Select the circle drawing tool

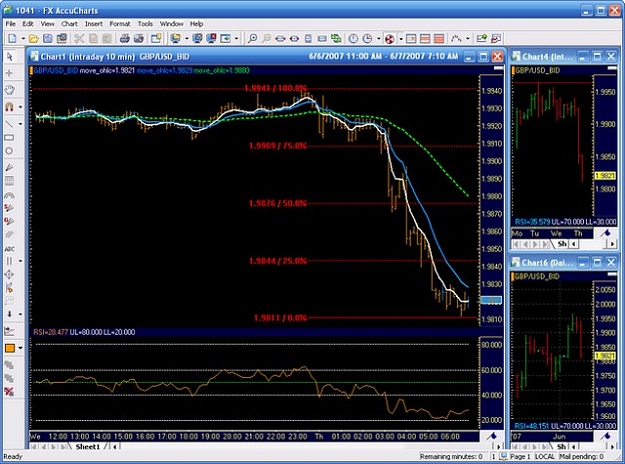click(x=9, y=151)
